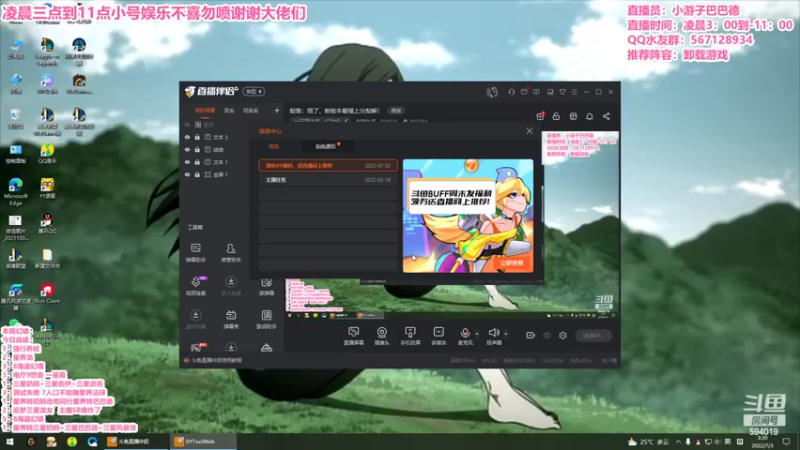800x450 pixels.
Task: Switch to the 活动 tab in message center
Action: (x=274, y=146)
